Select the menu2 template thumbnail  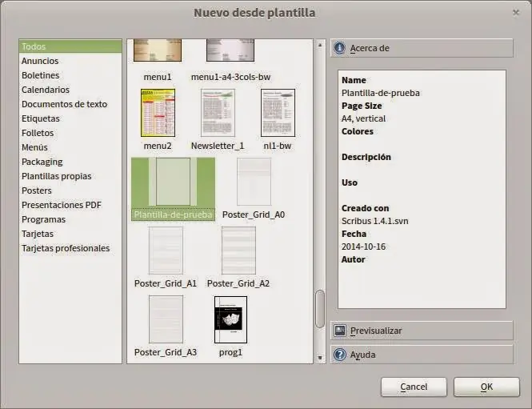(158, 113)
